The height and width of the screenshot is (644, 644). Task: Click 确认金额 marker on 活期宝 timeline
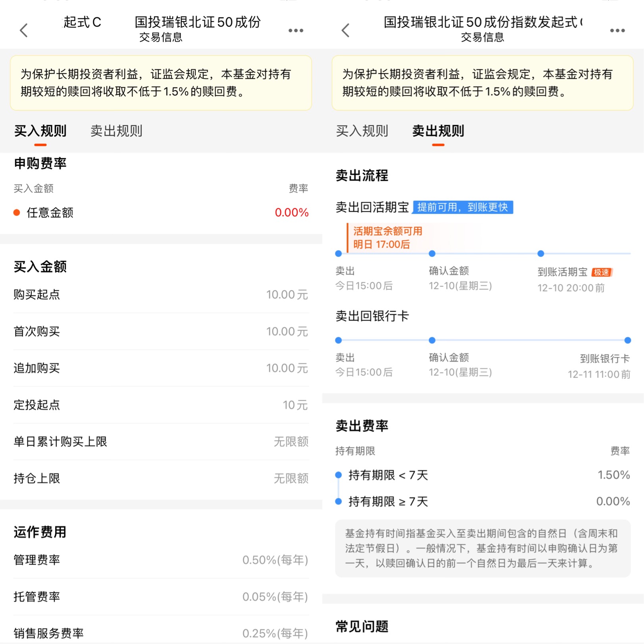point(432,254)
